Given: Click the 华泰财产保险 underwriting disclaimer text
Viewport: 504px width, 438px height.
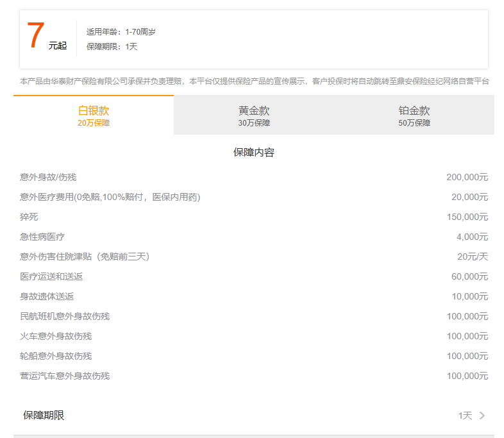Looking at the screenshot, I should (254, 81).
